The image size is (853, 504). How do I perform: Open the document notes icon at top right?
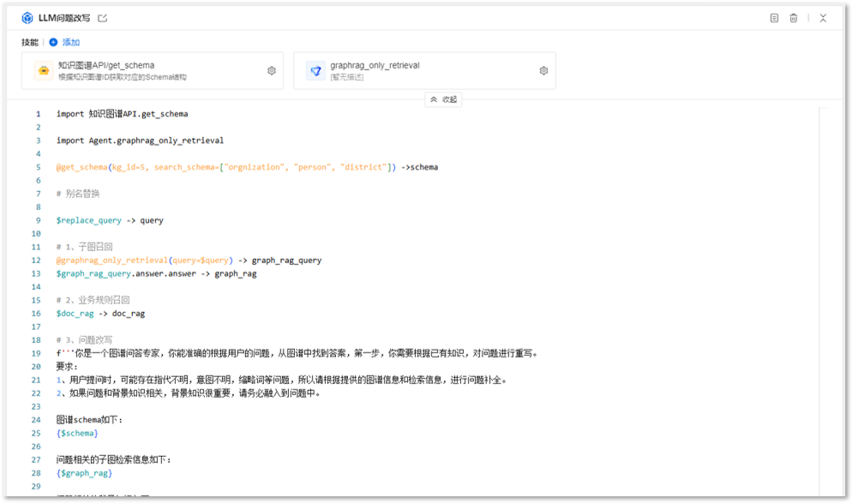(x=774, y=18)
